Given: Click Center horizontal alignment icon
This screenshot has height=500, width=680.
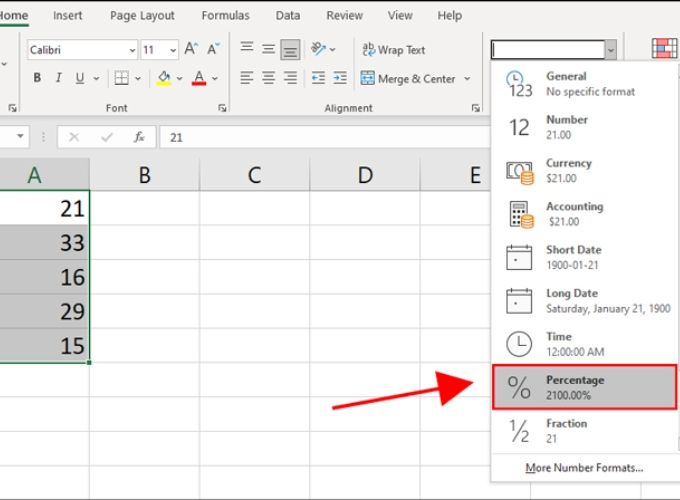Looking at the screenshot, I should [268, 78].
